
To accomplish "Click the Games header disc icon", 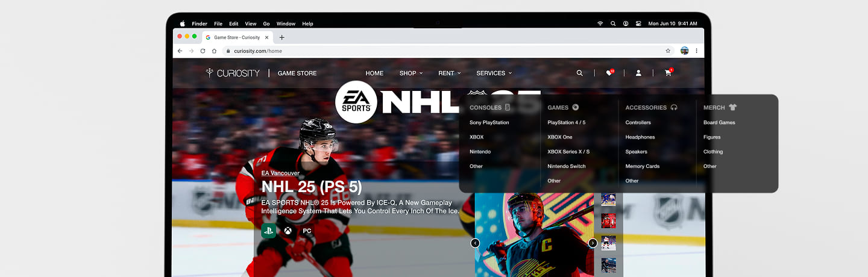I will tap(575, 107).
